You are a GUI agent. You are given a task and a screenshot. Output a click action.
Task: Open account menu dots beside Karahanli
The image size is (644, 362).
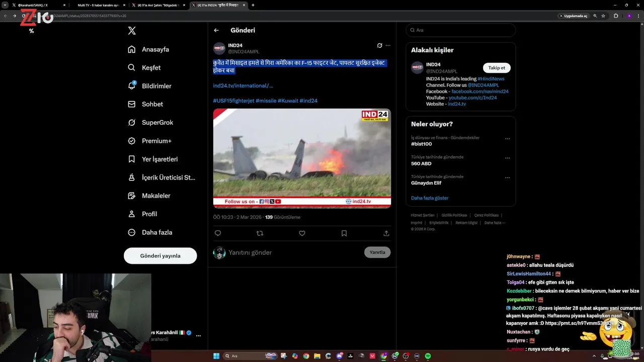[198, 336]
